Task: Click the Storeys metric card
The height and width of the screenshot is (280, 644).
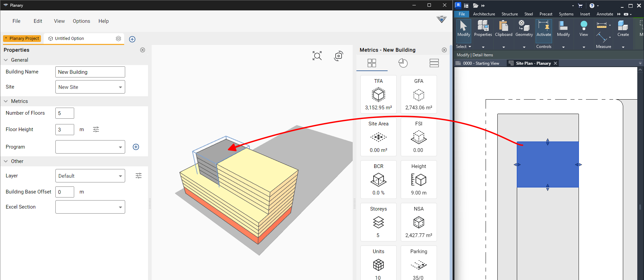Action: 379,222
